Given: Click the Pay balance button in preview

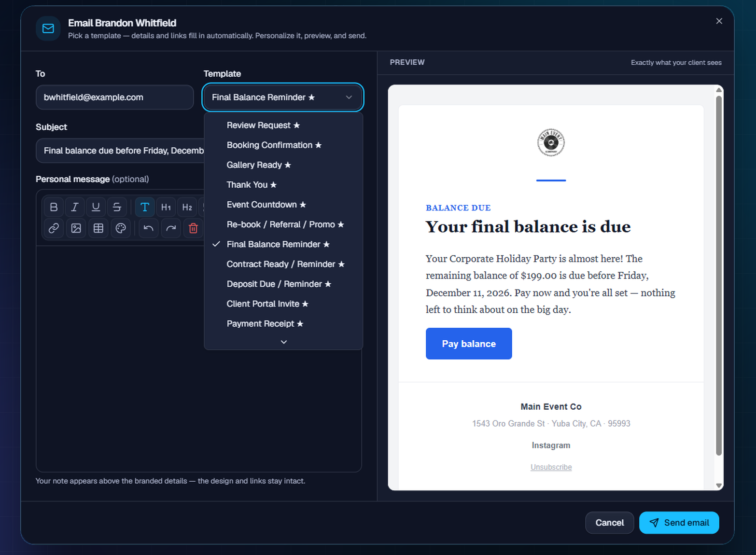Looking at the screenshot, I should click(469, 344).
